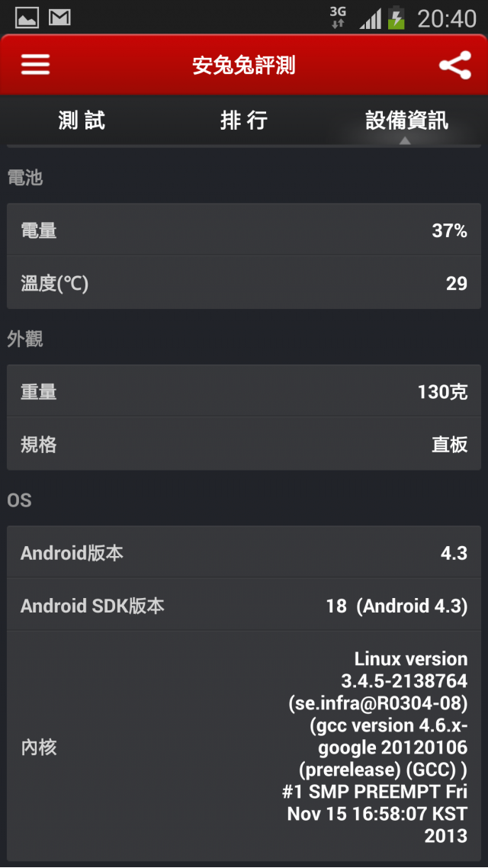Tap the share icon in header
This screenshot has width=488, height=868.
(x=454, y=66)
